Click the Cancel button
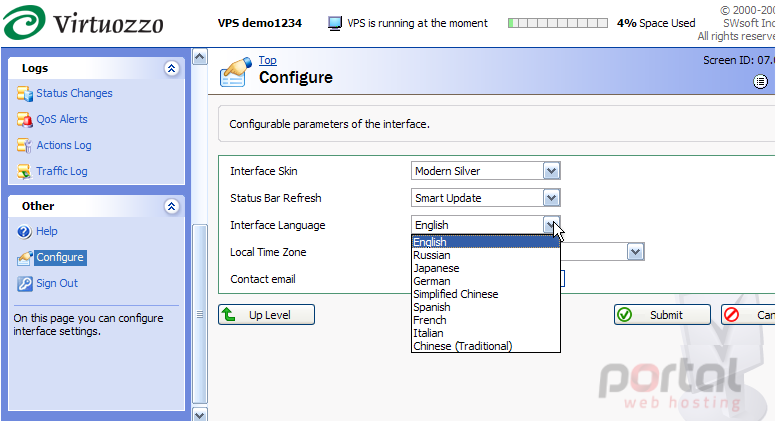This screenshot has width=776, height=422. [748, 315]
